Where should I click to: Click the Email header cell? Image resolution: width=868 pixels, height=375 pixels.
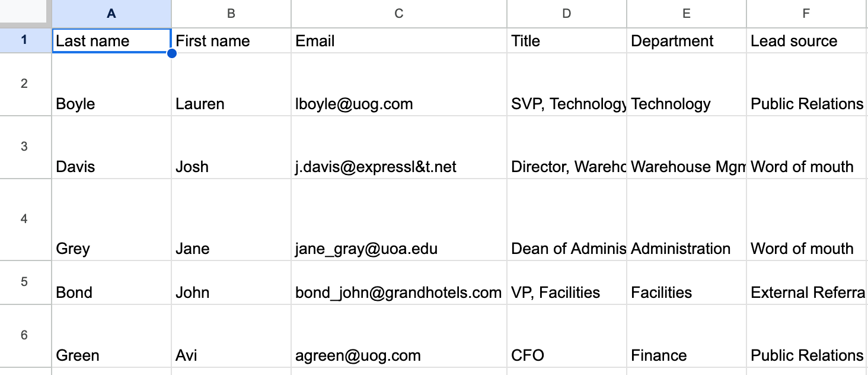click(399, 41)
